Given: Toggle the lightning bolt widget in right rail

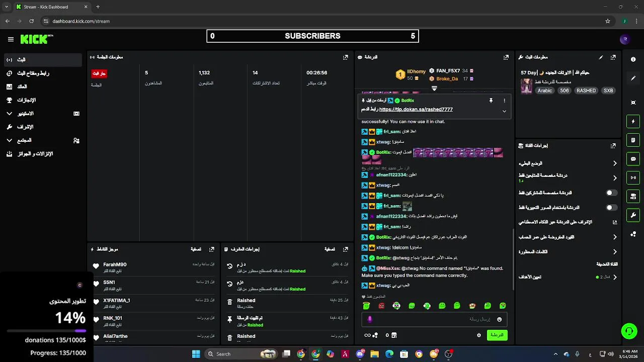Looking at the screenshot, I should coord(633,121).
